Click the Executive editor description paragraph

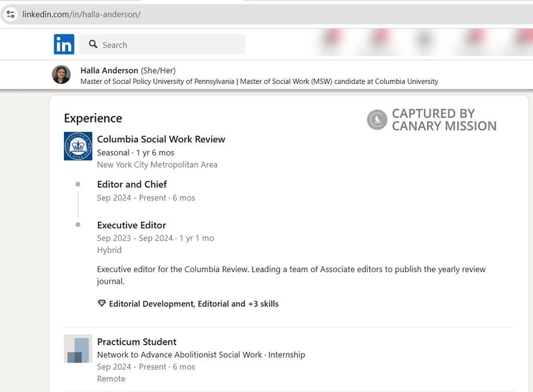(x=291, y=275)
